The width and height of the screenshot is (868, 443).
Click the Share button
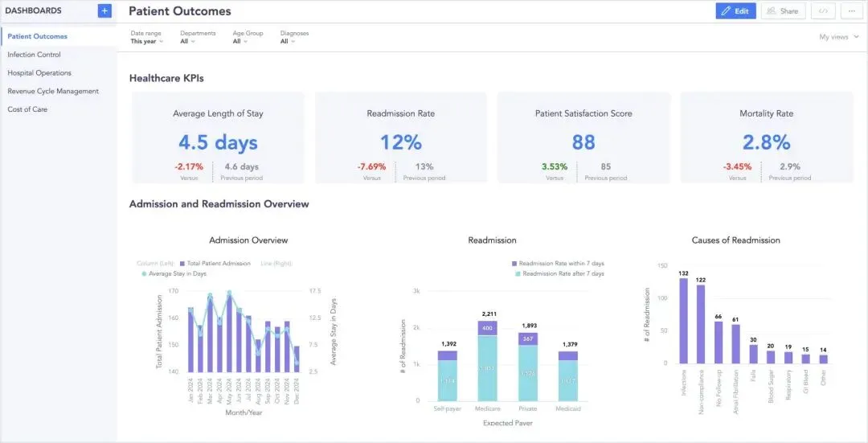[784, 11]
